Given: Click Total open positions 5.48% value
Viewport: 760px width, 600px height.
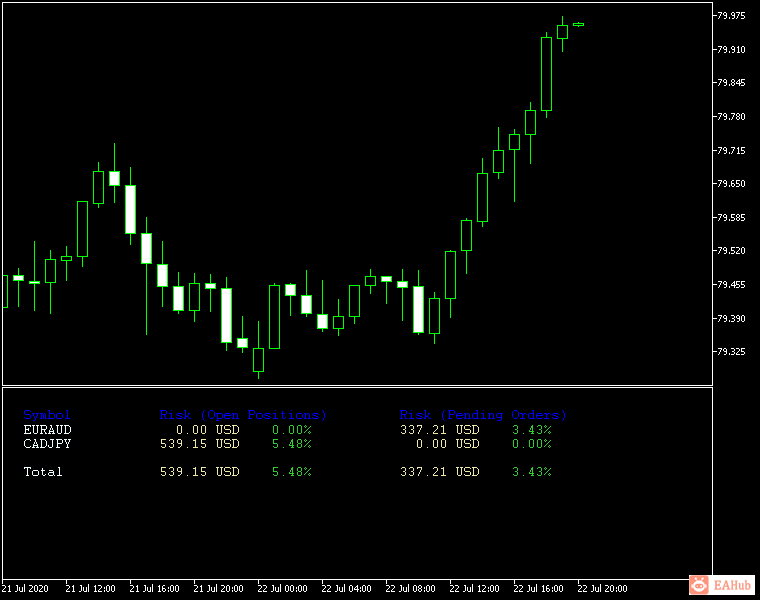Looking at the screenshot, I should tap(292, 472).
